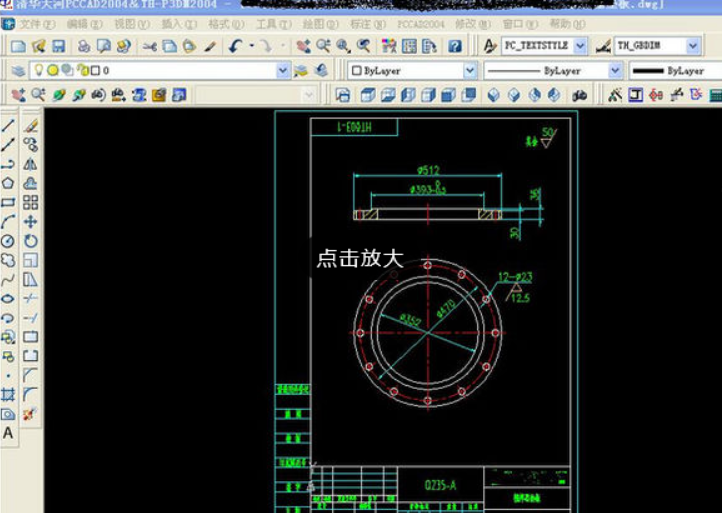Click the Undo arrow icon

tap(235, 46)
